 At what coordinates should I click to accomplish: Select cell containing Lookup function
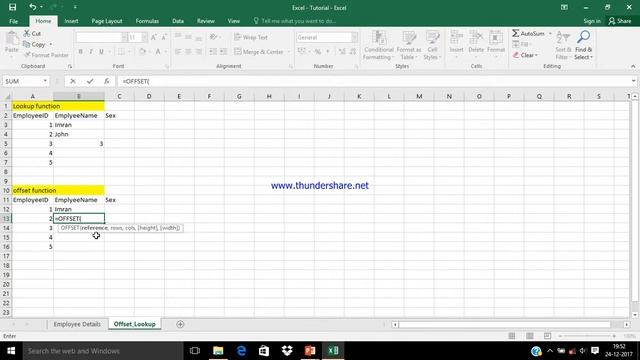tap(33, 106)
